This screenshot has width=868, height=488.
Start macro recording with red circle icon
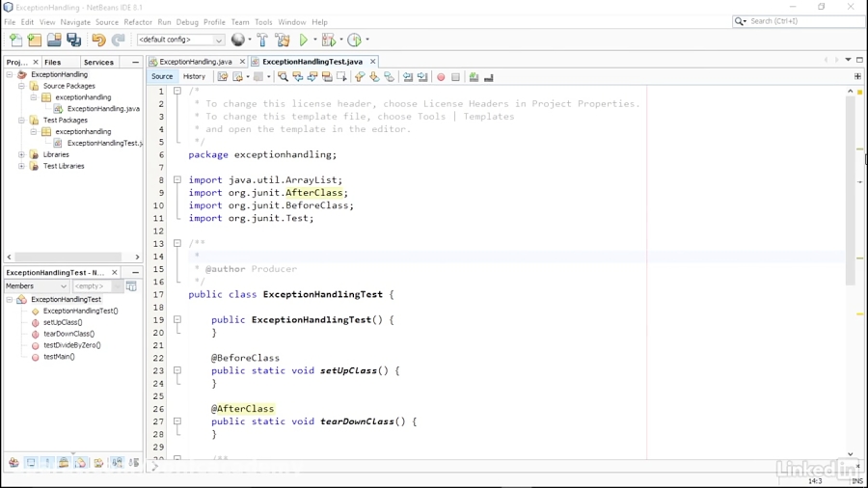click(x=441, y=77)
